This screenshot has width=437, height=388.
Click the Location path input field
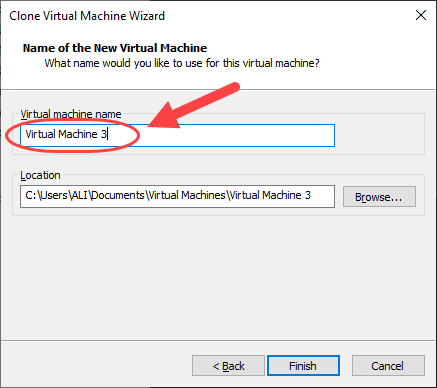177,197
